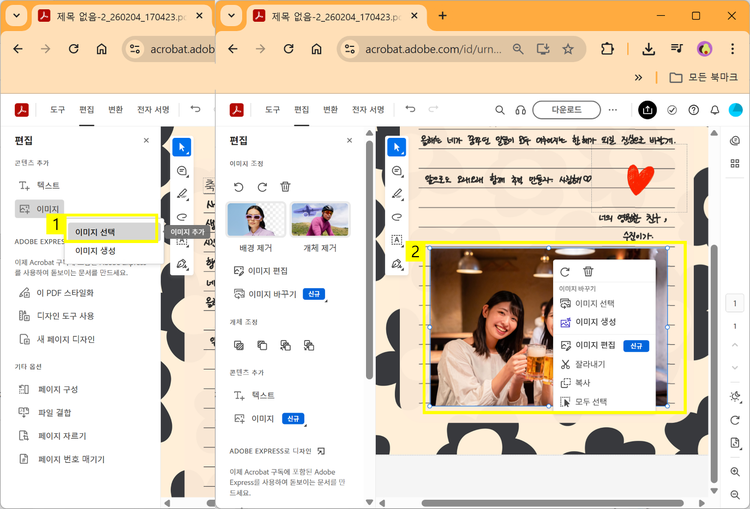This screenshot has height=509, width=750.
Task: Open 도구 tab in right window
Action: [272, 110]
